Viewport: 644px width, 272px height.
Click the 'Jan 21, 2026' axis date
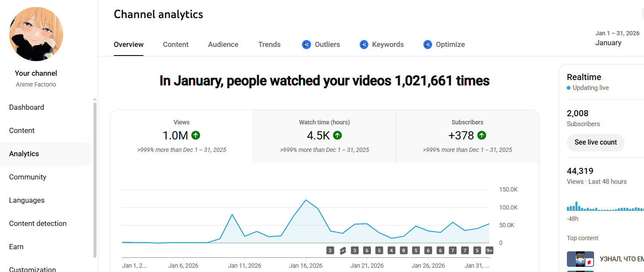tap(367, 266)
